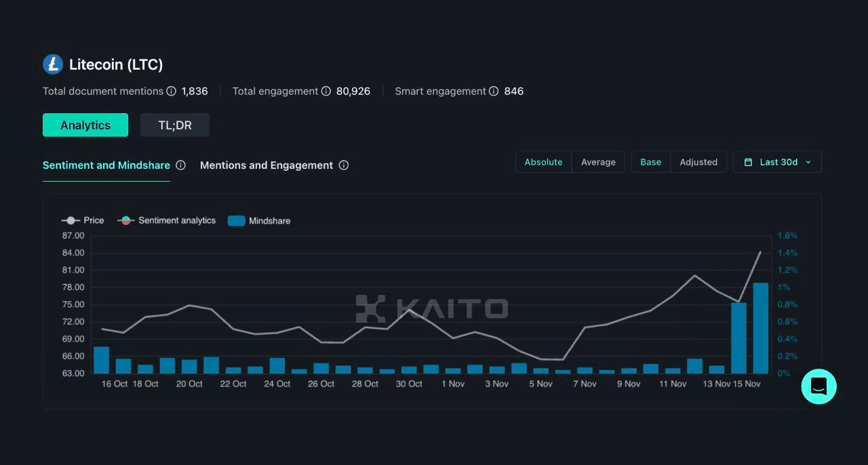
Task: Click the 1.6% mindshare axis label
Action: (788, 236)
